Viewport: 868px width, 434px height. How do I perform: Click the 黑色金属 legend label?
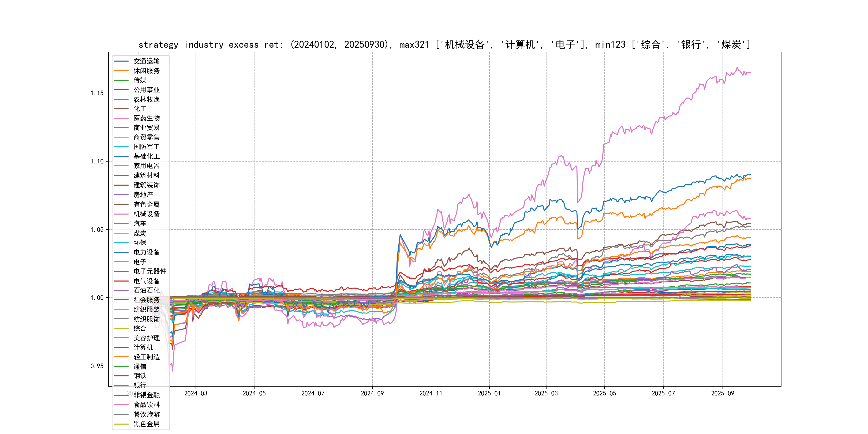tap(146, 424)
